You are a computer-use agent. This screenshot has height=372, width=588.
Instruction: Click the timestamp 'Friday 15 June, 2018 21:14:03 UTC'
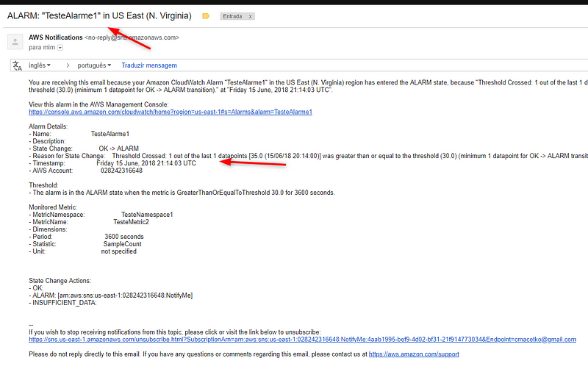pos(146,163)
